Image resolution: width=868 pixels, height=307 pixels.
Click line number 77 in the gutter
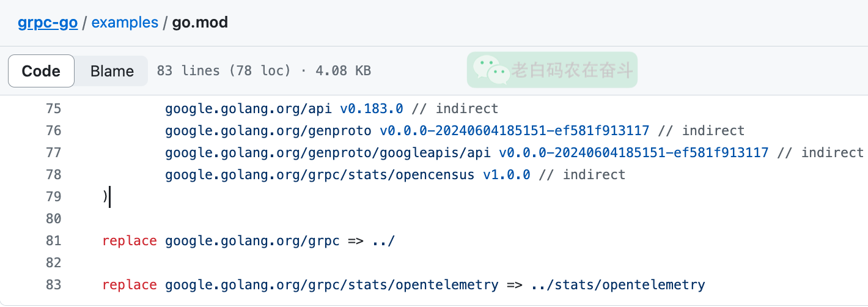click(x=54, y=153)
